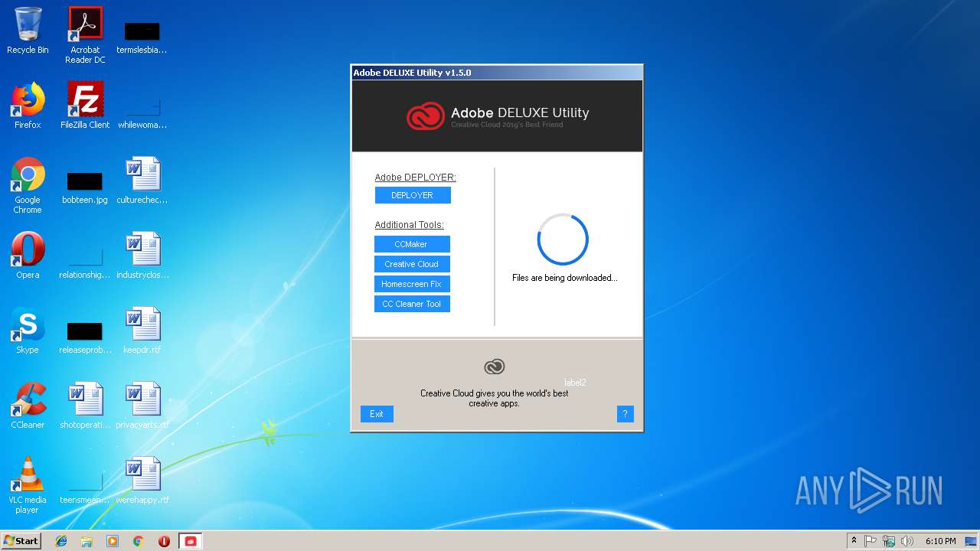
Task: Open Internet Explorer from the taskbar
Action: point(61,541)
